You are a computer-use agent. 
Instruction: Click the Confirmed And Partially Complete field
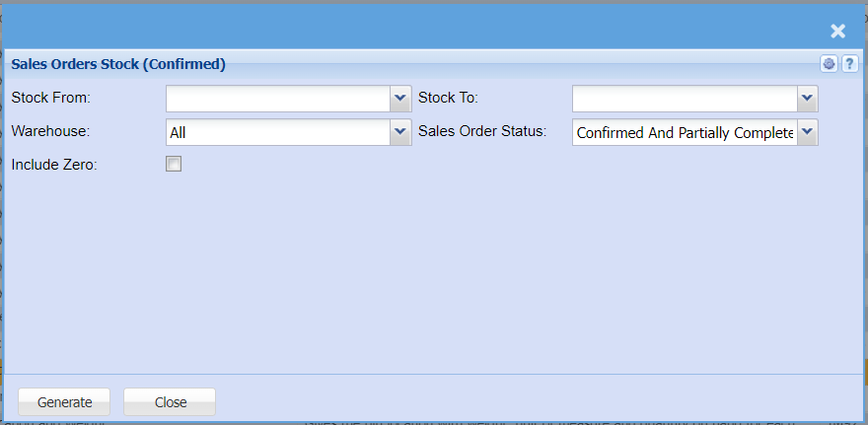coord(685,132)
